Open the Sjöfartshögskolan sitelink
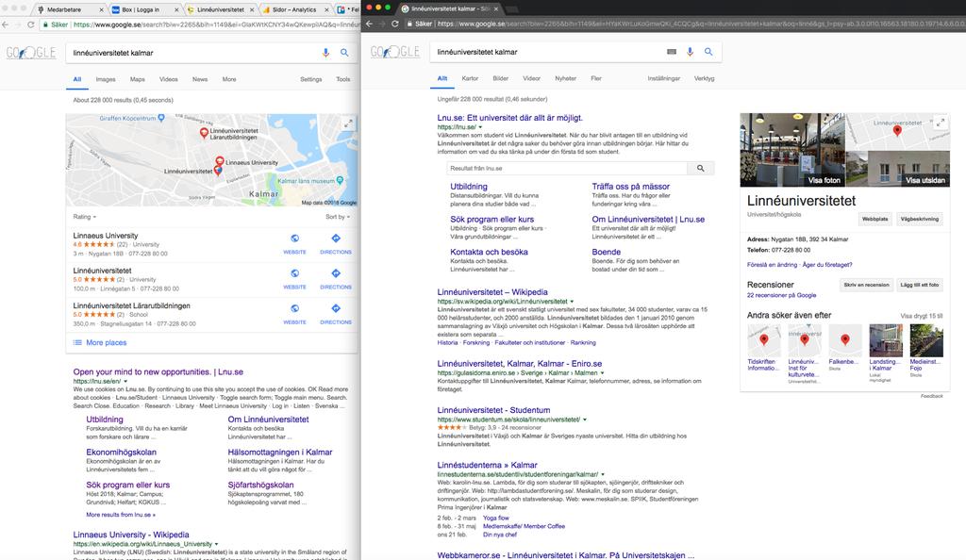966x560 pixels. [260, 485]
